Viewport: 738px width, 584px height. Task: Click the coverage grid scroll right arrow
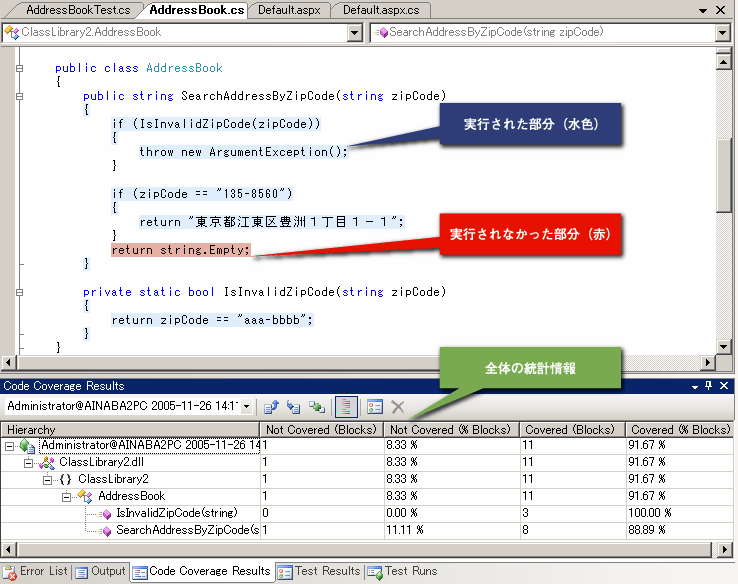(x=725, y=549)
